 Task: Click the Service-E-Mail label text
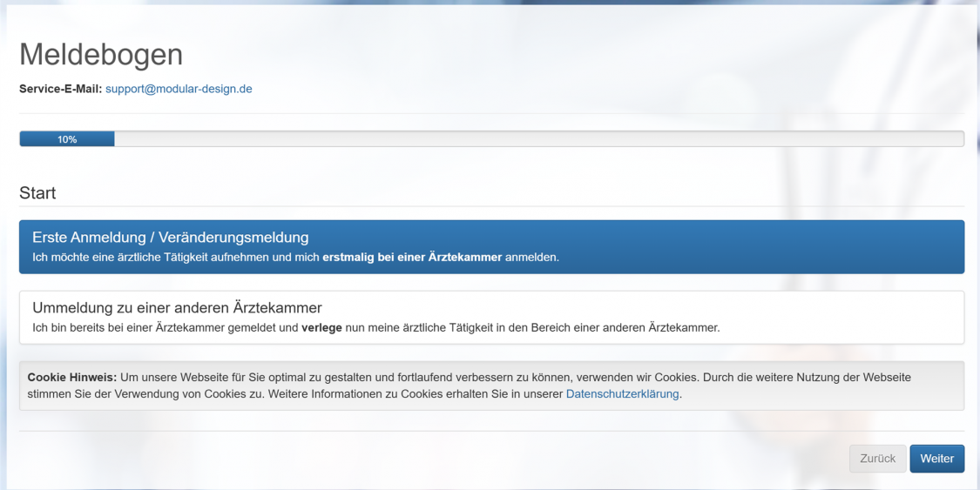click(60, 89)
